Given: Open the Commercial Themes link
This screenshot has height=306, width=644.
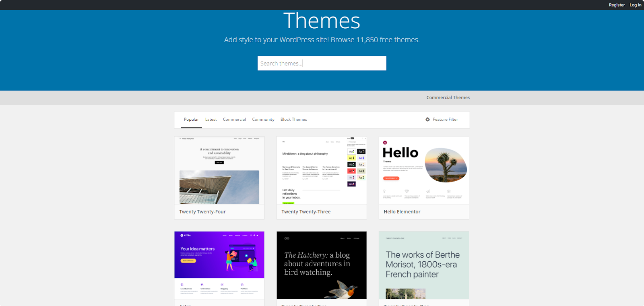Looking at the screenshot, I should (448, 97).
